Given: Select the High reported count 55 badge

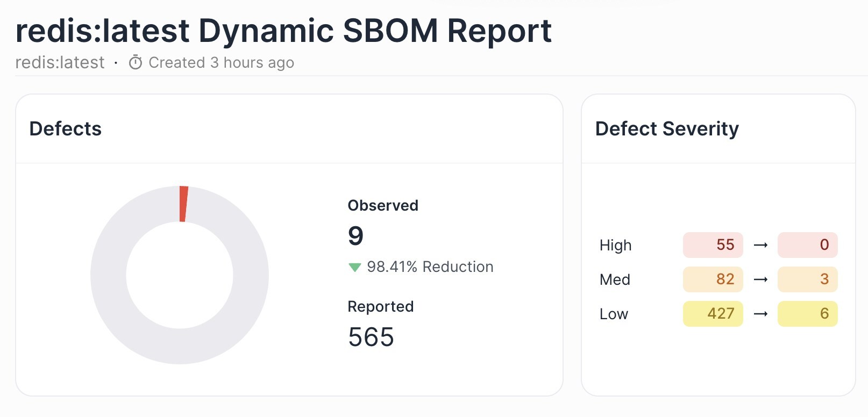Looking at the screenshot, I should pyautogui.click(x=713, y=245).
